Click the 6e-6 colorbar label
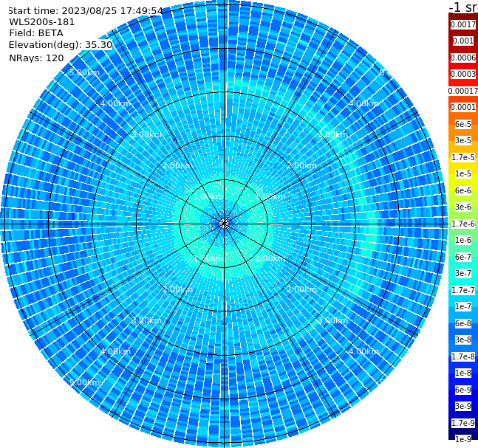The width and height of the screenshot is (478, 448). point(463,190)
